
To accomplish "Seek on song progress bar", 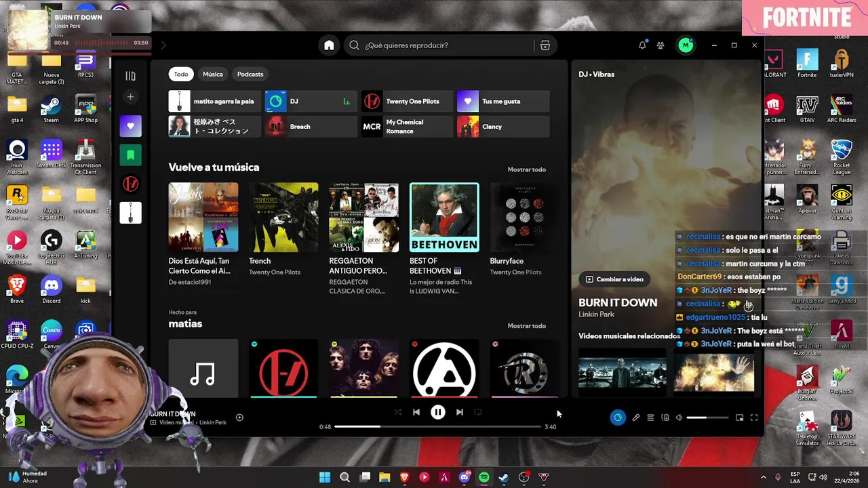I will coord(438,426).
